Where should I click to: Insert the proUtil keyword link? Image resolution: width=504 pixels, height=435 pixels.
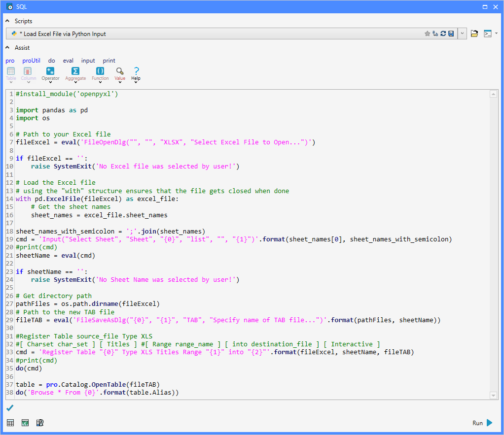click(x=31, y=61)
